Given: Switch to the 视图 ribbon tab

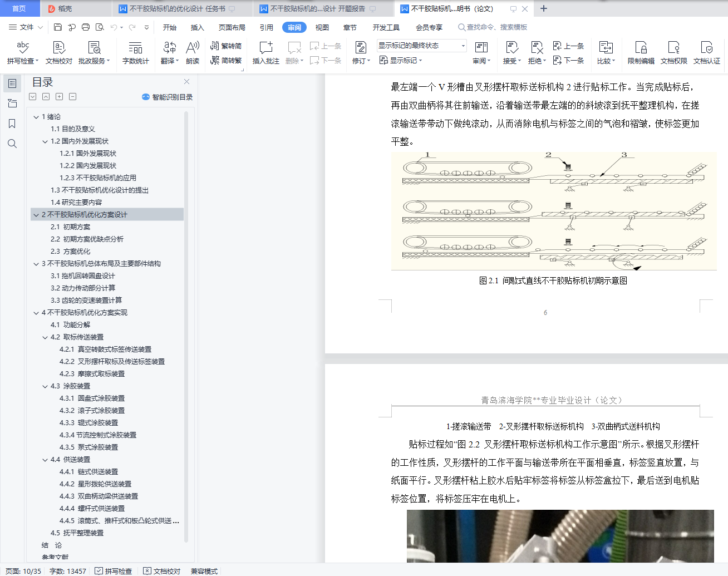Looking at the screenshot, I should [322, 27].
